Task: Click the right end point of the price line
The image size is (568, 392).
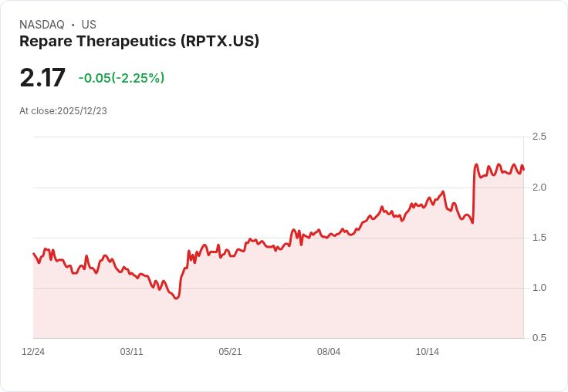Action: (523, 170)
